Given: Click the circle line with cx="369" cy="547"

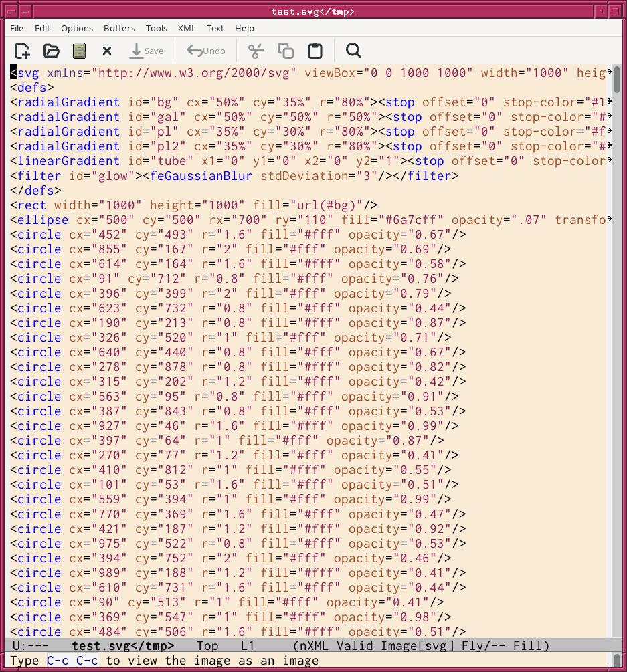Looking at the screenshot, I should tap(231, 617).
